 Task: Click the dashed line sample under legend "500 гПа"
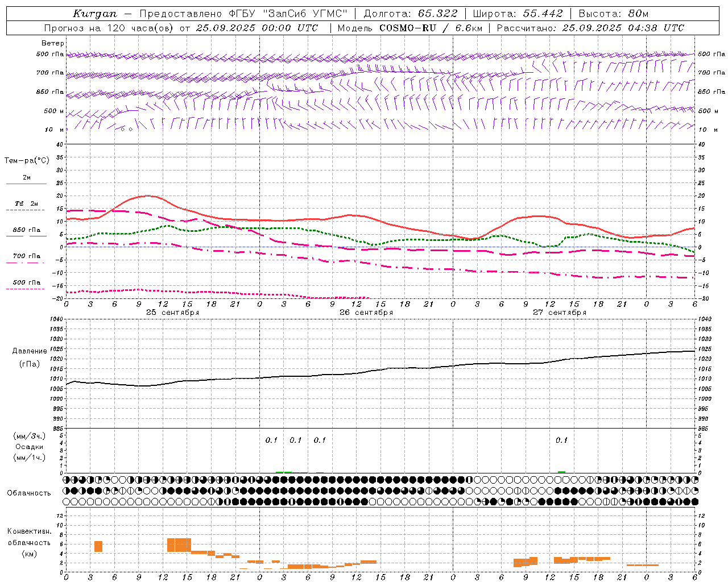click(x=26, y=289)
